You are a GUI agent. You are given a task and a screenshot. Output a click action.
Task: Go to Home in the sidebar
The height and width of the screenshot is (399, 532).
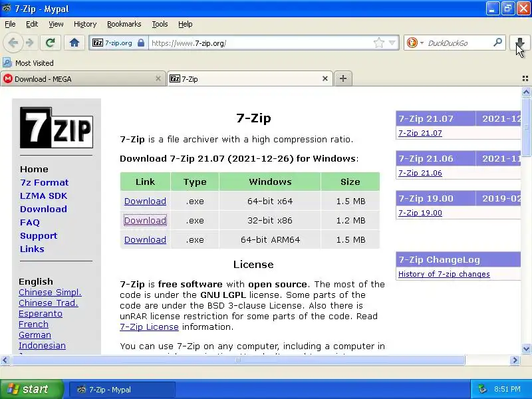coord(34,170)
